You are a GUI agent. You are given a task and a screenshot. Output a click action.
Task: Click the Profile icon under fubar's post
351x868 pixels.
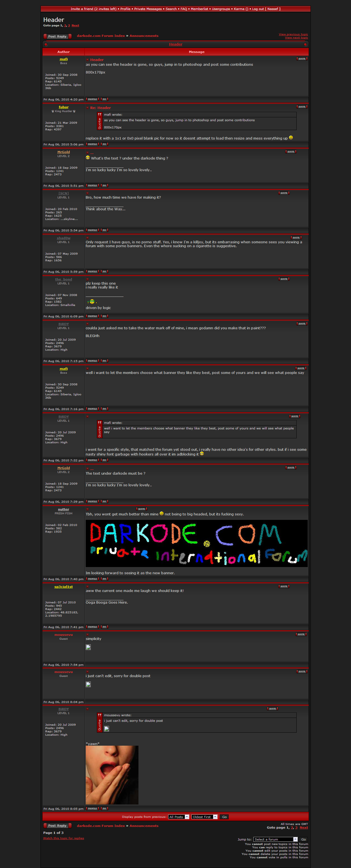pos(92,144)
